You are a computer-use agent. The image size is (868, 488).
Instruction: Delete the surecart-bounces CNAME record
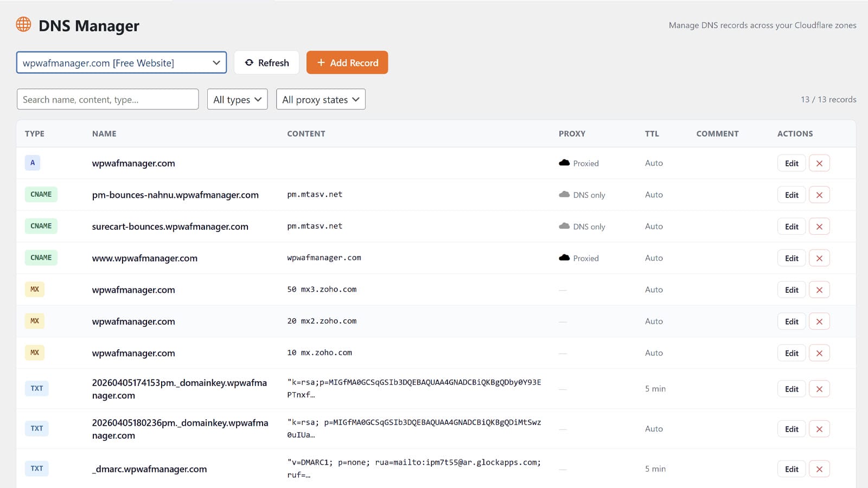[819, 227]
